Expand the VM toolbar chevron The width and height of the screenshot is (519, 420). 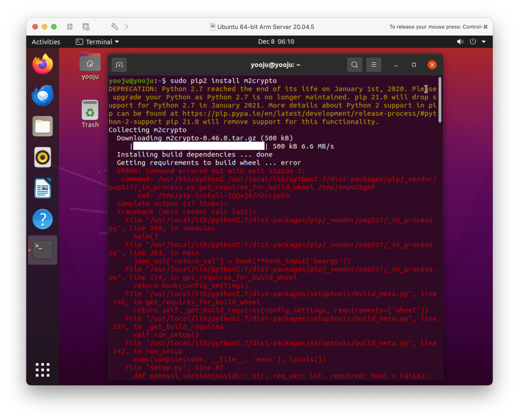127,27
